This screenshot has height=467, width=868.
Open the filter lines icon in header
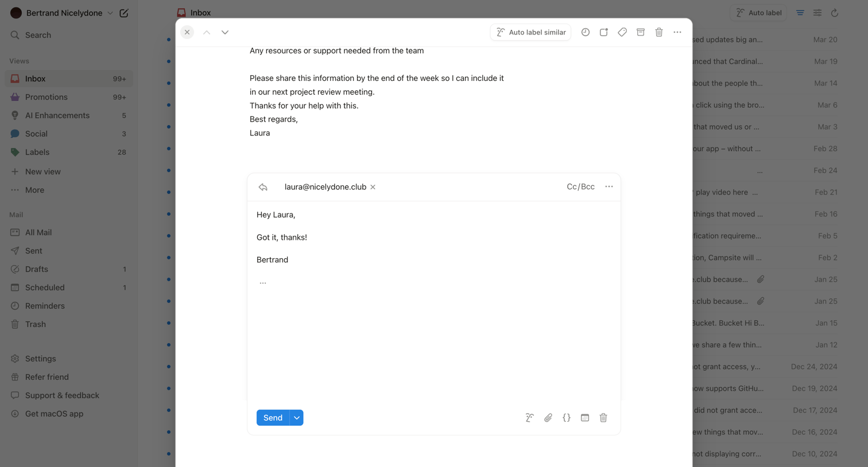point(800,13)
